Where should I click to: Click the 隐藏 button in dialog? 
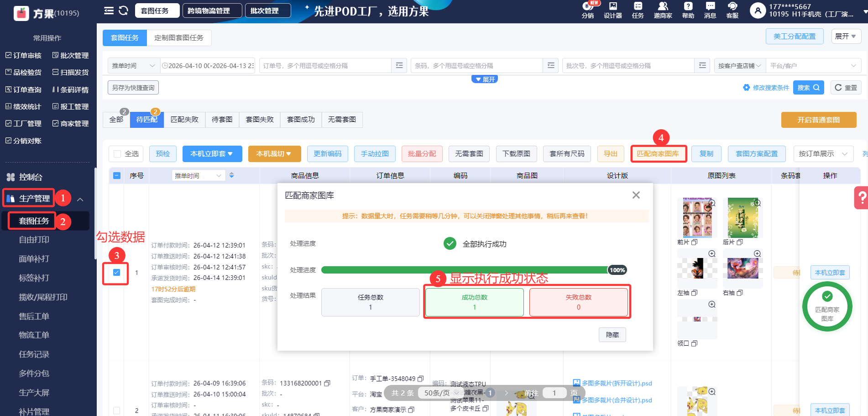[x=612, y=335]
